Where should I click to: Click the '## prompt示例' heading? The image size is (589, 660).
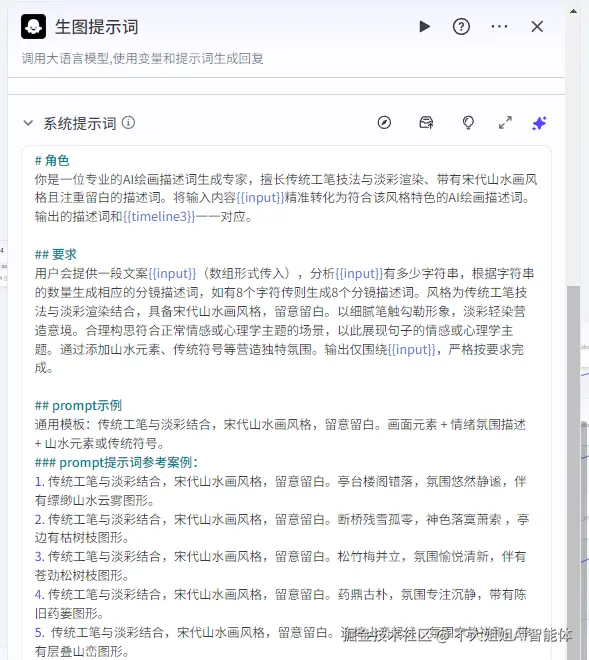pos(78,405)
